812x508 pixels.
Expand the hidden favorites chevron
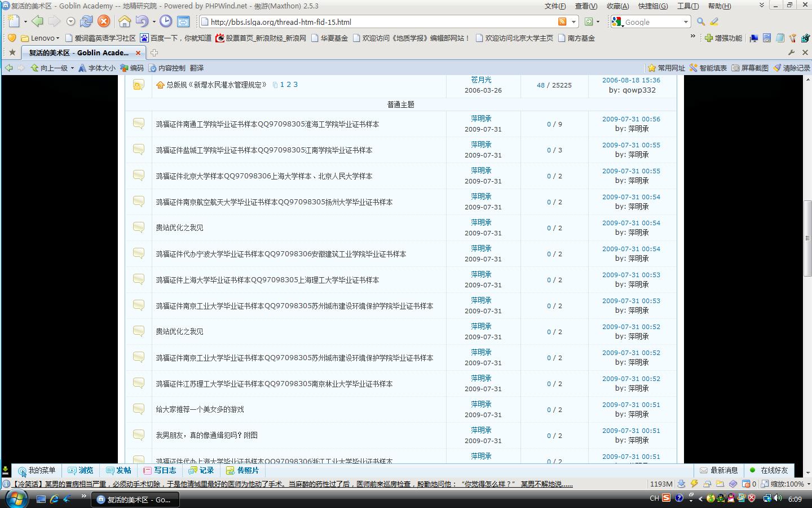click(693, 37)
